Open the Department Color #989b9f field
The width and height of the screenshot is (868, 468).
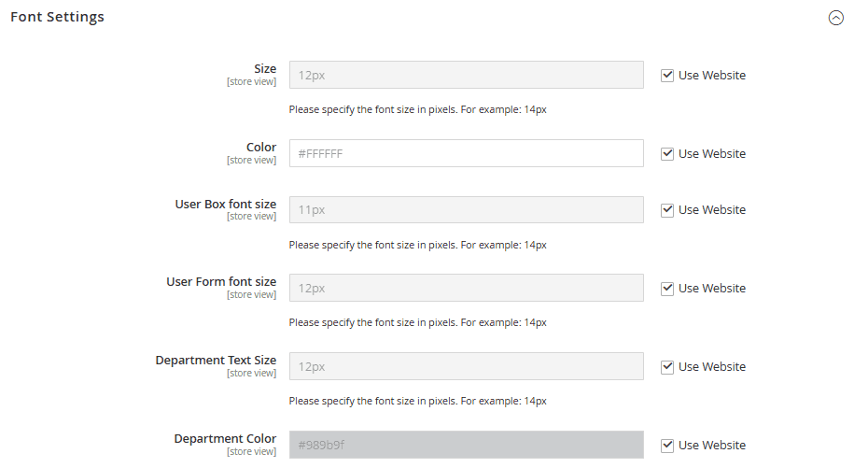466,445
